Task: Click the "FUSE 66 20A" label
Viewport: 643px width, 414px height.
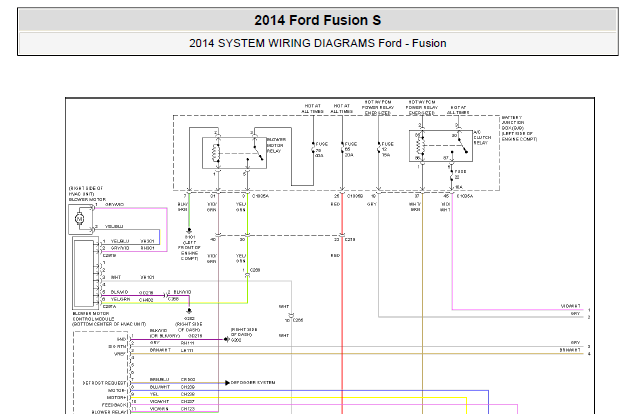Action: [x=351, y=150]
